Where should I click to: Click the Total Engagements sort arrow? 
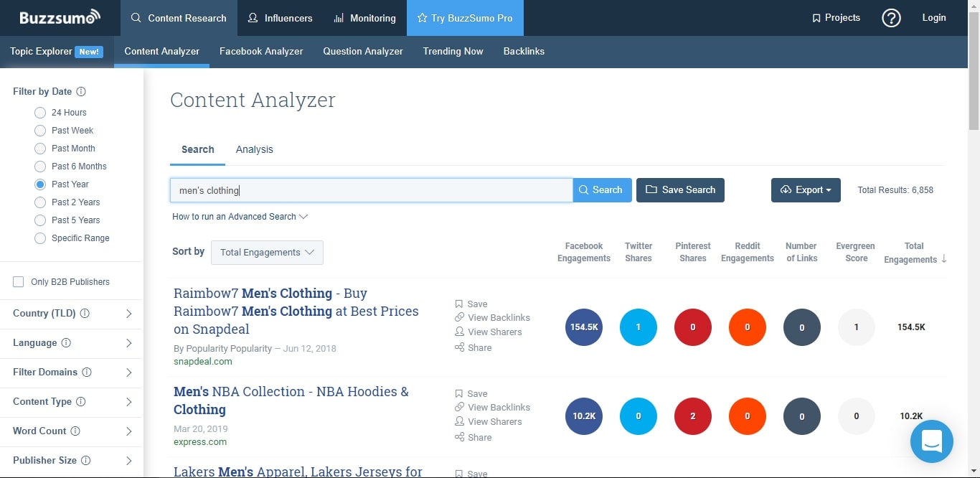[943, 259]
